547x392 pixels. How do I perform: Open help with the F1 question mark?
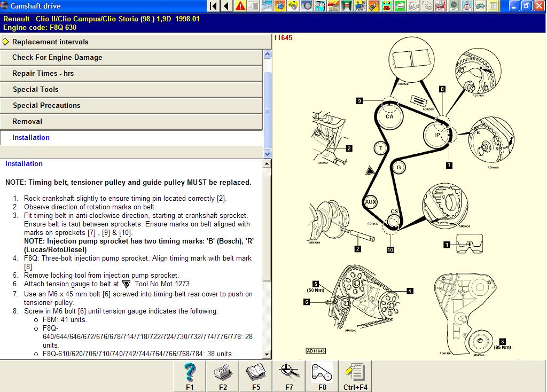pyautogui.click(x=190, y=376)
